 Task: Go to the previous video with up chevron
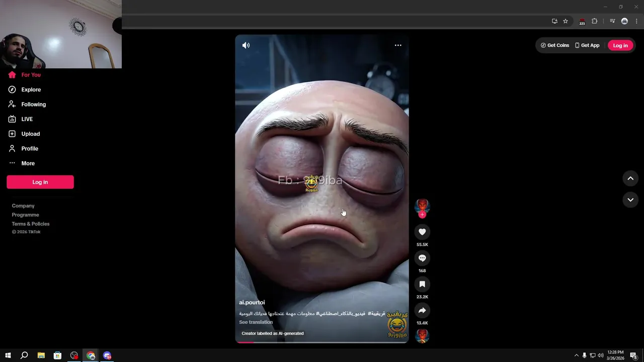point(630,178)
